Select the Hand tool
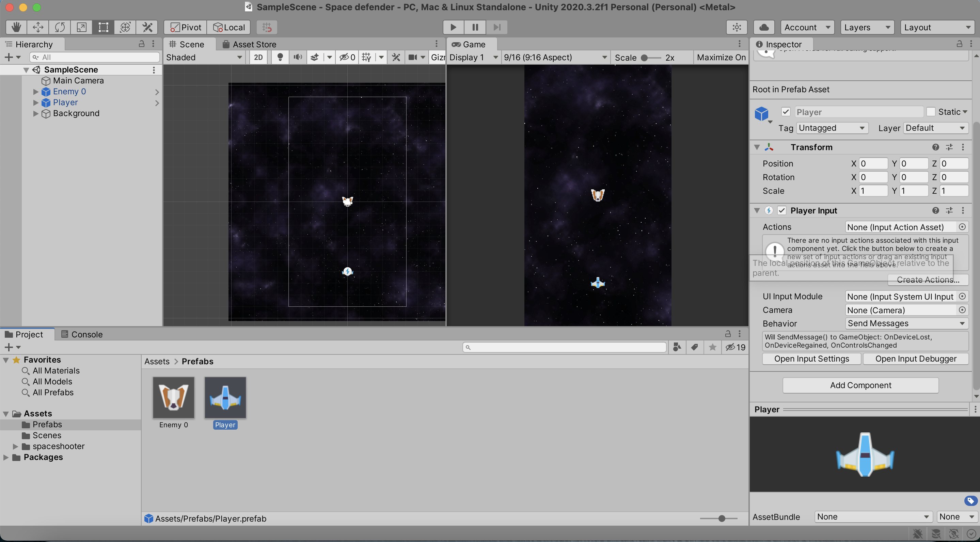 pos(16,27)
